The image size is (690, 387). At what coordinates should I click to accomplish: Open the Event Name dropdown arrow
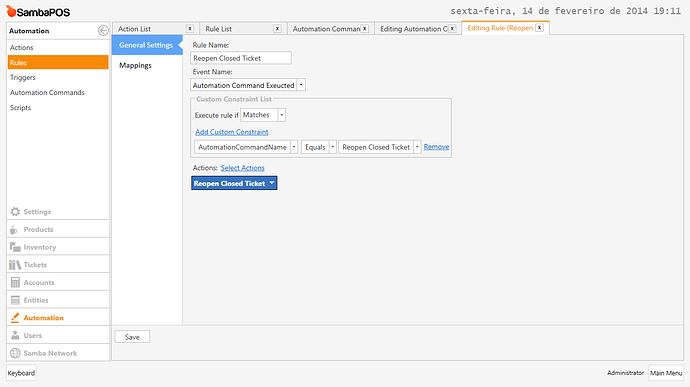tap(301, 85)
